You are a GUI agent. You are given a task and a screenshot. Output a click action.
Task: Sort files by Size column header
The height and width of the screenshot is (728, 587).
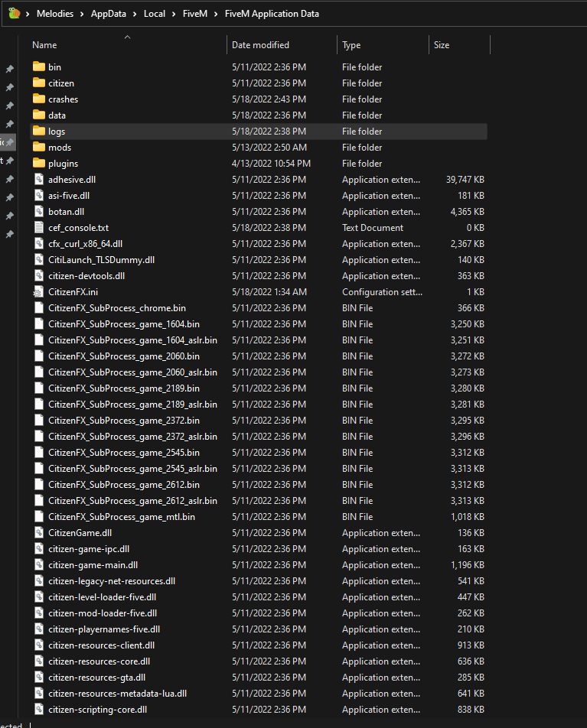[442, 45]
